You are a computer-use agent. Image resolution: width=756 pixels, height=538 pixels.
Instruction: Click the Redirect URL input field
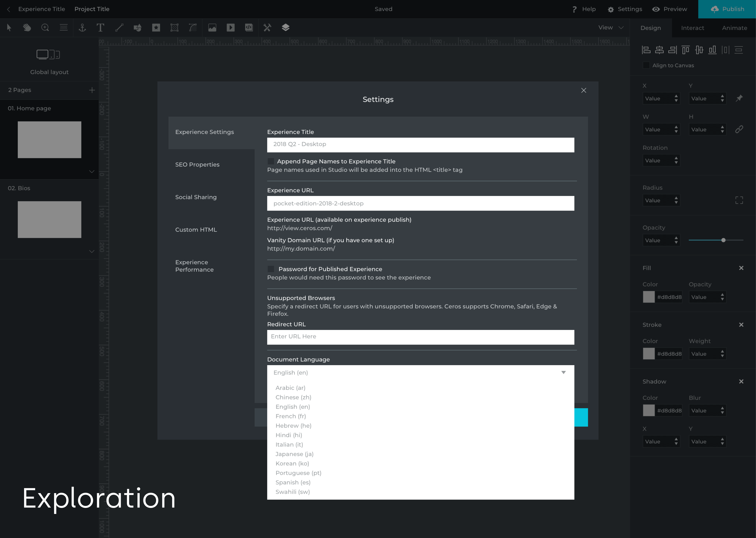(x=421, y=337)
